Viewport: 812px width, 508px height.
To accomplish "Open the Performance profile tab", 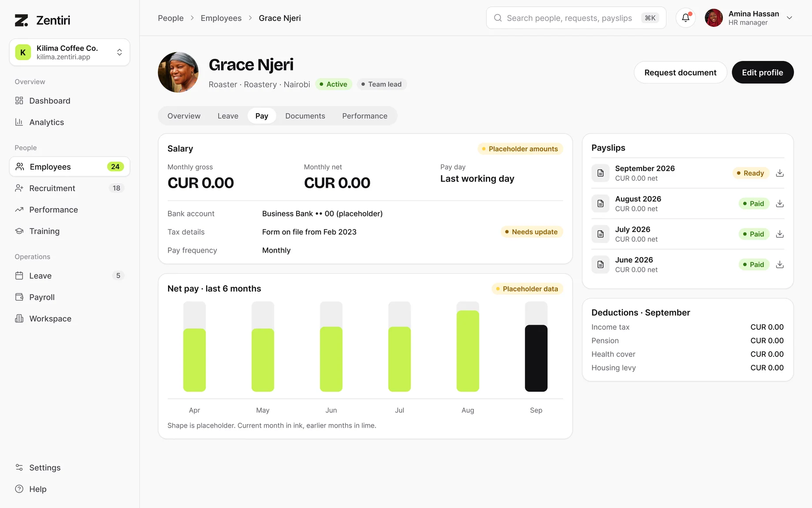I will click(x=365, y=116).
